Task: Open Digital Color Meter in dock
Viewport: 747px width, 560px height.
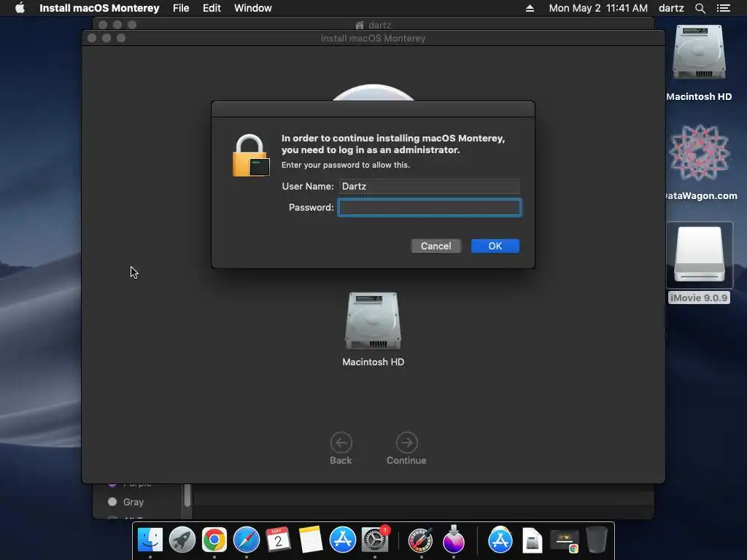Action: point(421,540)
